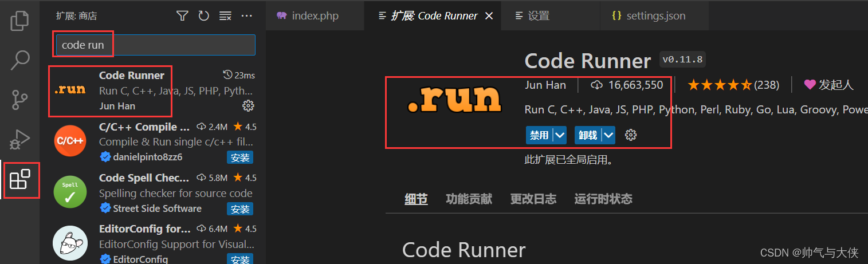Screen dimensions: 868x264
Task: Refresh the extensions list
Action: click(x=204, y=16)
